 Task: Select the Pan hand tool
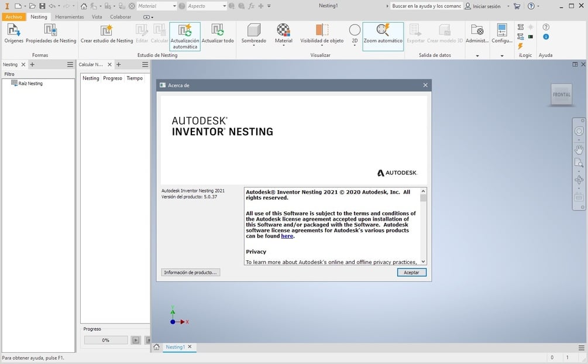coord(579,149)
